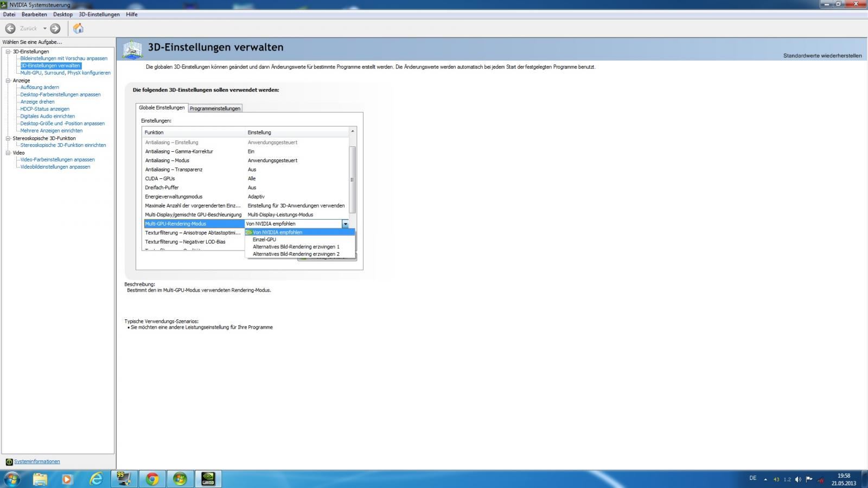
Task: Open Desktop-Farbeinstellungen anpassen
Action: click(60, 94)
